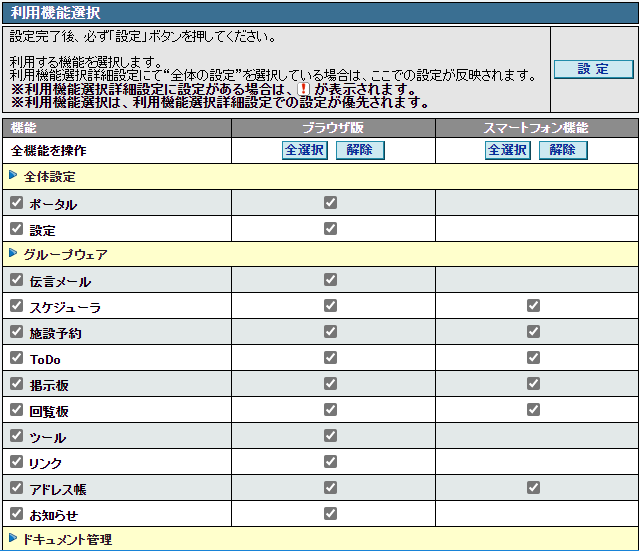Toggle the 伝言メール row checkbox in 機能 column
Screen dimensions: 639x551
[16, 280]
